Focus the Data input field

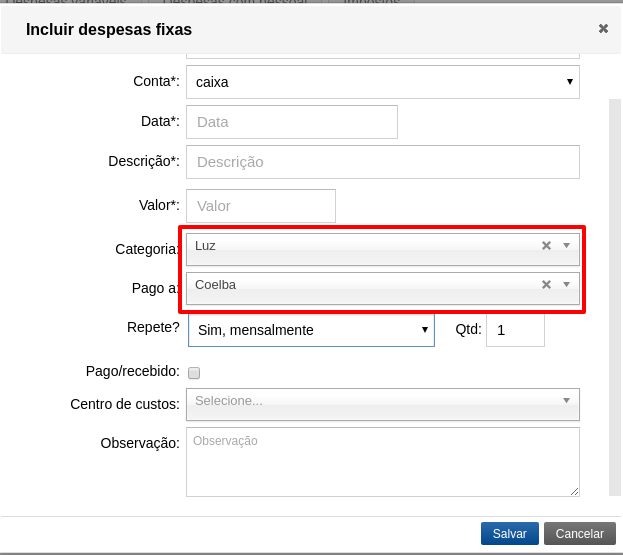[x=291, y=122]
